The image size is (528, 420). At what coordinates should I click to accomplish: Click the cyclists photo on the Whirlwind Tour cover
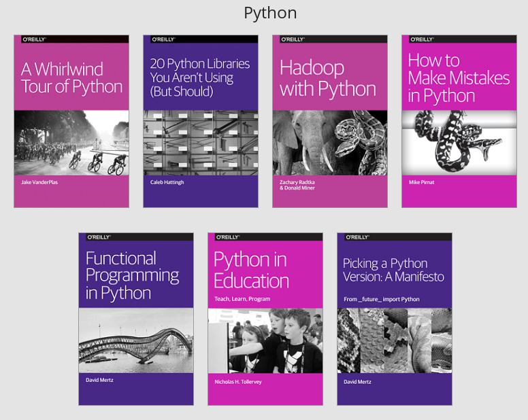(x=71, y=143)
